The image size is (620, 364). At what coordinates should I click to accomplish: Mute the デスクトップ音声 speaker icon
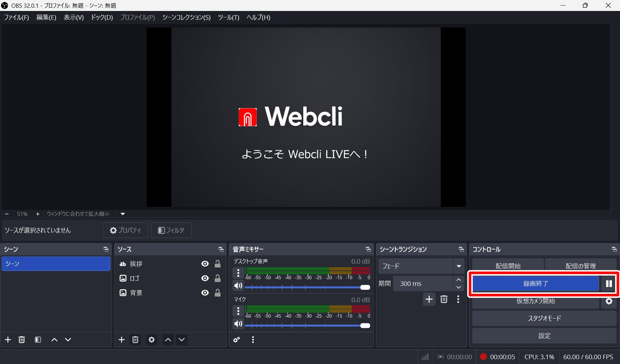click(238, 286)
